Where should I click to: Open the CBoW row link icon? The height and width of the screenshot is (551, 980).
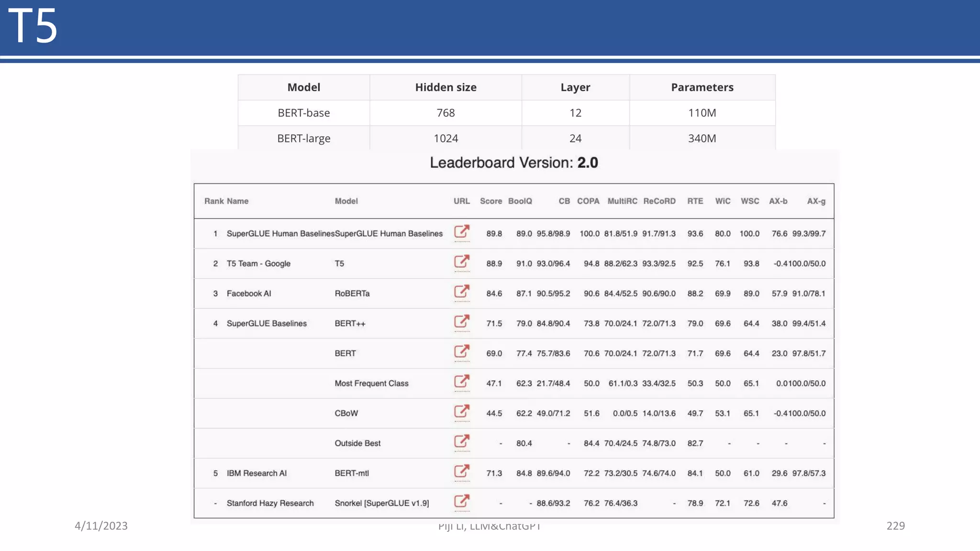coord(462,411)
